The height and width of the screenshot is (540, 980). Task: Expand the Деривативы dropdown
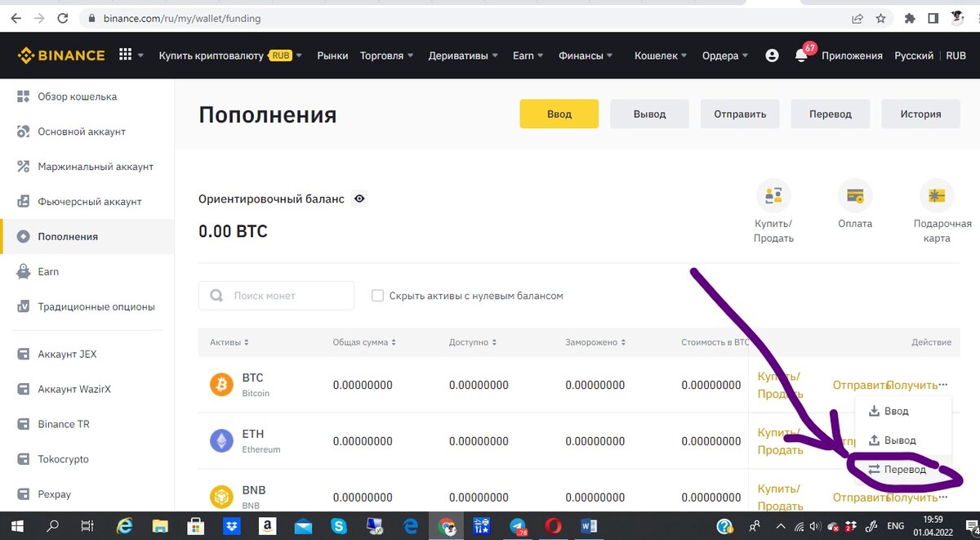click(x=495, y=56)
